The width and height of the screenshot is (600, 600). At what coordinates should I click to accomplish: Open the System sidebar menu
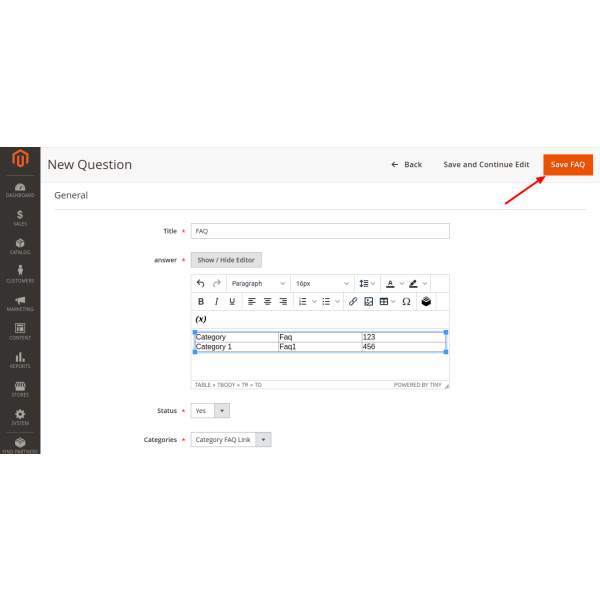coord(20,417)
